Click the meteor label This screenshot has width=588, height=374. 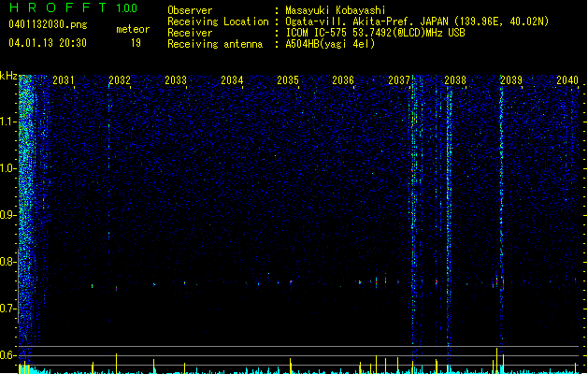(133, 29)
